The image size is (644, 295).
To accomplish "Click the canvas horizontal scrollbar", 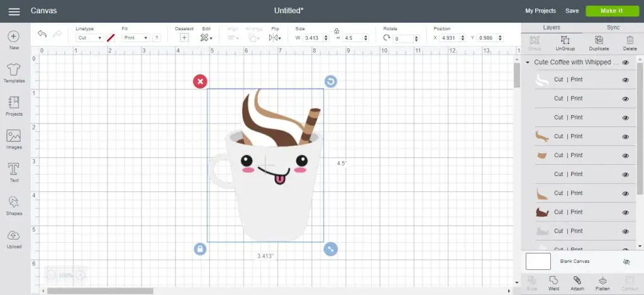I will [100, 291].
